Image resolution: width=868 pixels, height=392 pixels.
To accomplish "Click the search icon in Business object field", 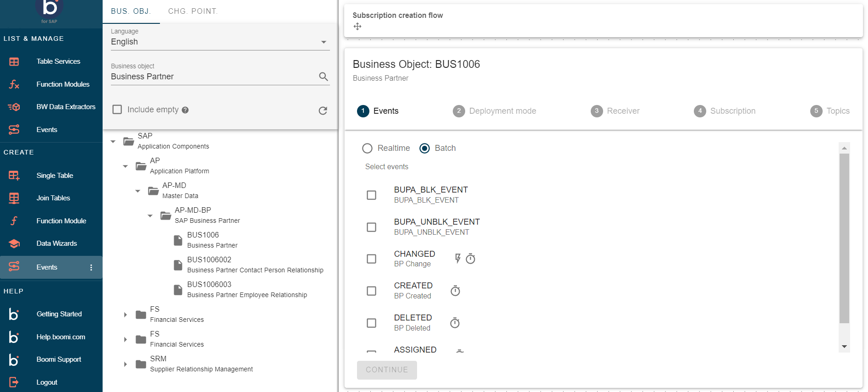I will 323,77.
